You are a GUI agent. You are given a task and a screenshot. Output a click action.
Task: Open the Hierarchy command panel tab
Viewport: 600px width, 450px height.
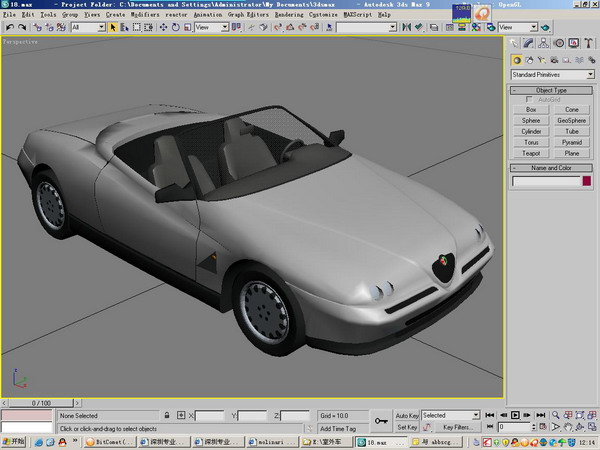click(545, 44)
